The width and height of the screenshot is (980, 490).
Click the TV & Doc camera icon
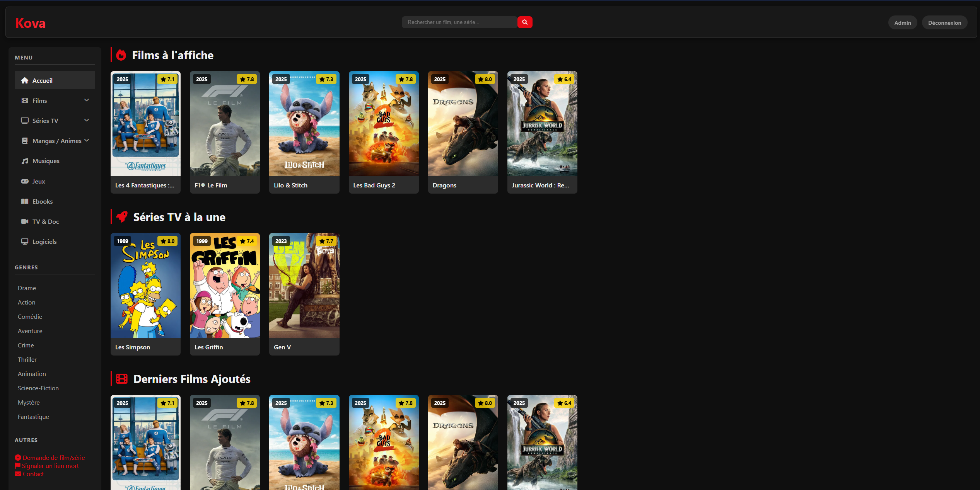[x=25, y=221]
